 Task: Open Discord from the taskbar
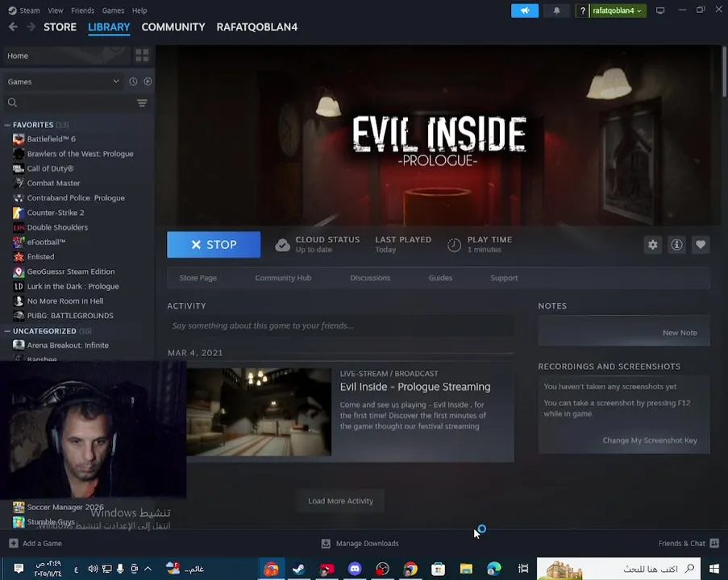click(355, 569)
